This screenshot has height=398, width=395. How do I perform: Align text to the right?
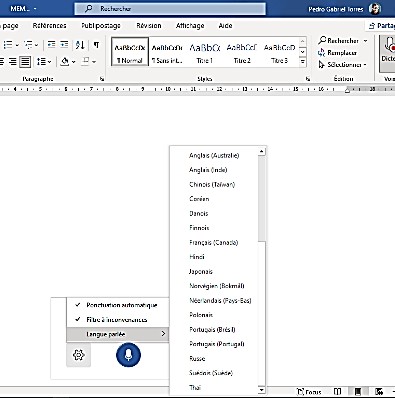(13, 62)
